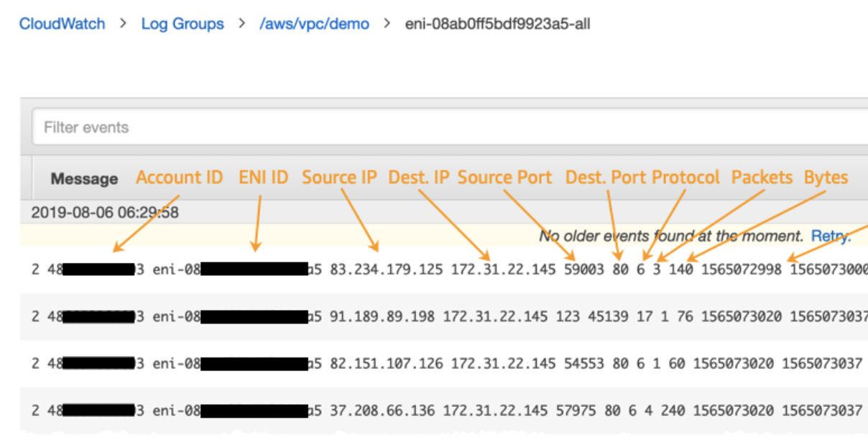Screen dimensions: 868x440
Task: Click the Bytes annotation label
Action: [825, 177]
